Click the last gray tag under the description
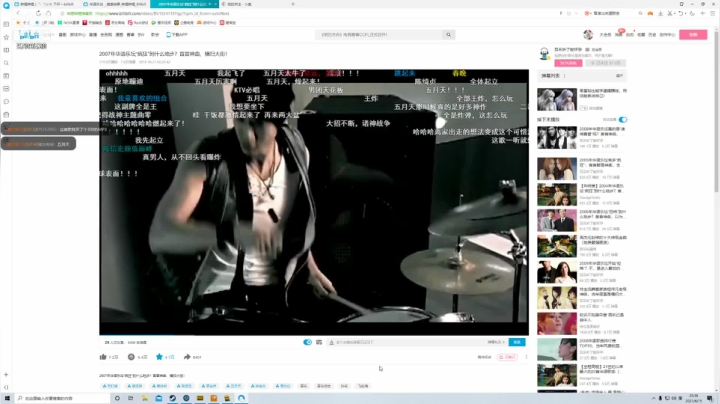Image resolution: width=720 pixels, height=404 pixels. point(363,386)
